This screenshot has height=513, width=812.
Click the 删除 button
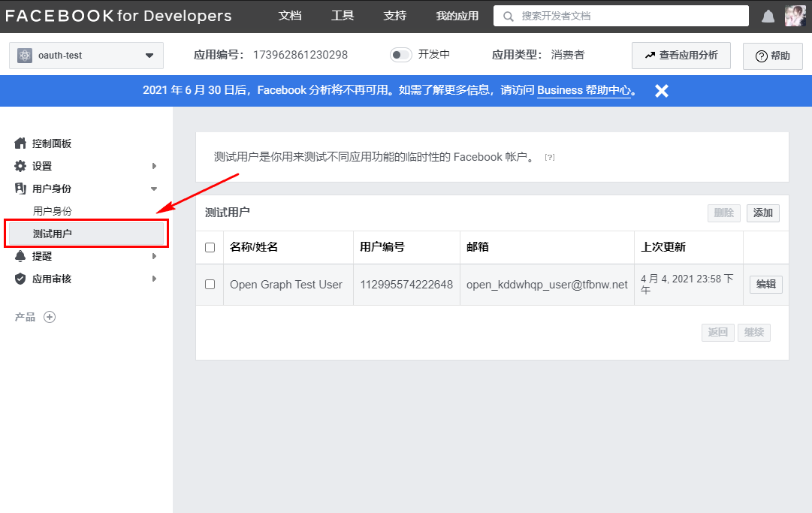coord(724,213)
